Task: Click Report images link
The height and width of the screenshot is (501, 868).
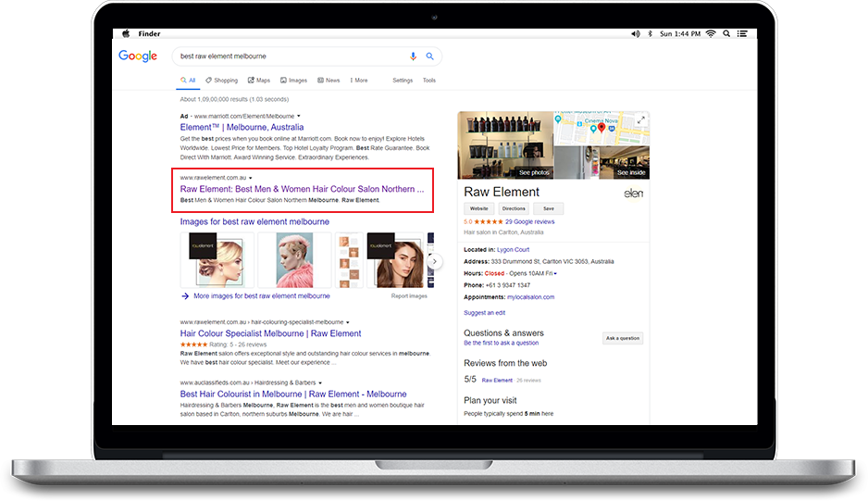Action: pos(409,296)
